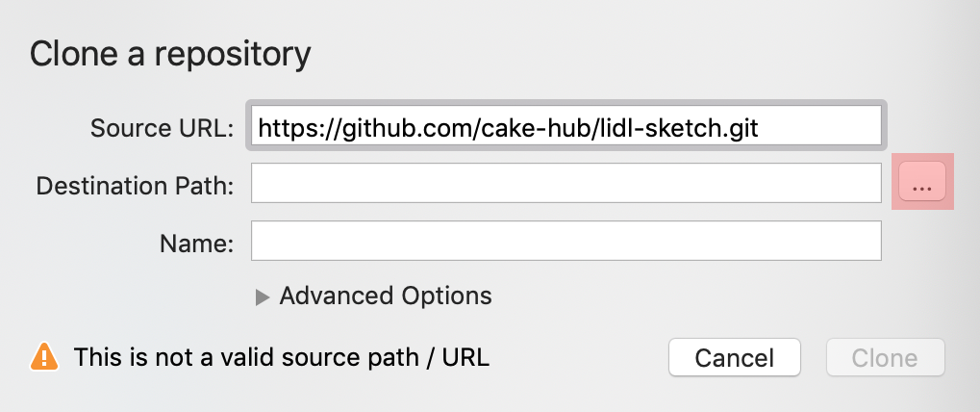Click the orange warning triangle icon
This screenshot has height=412, width=980.
pos(44,357)
